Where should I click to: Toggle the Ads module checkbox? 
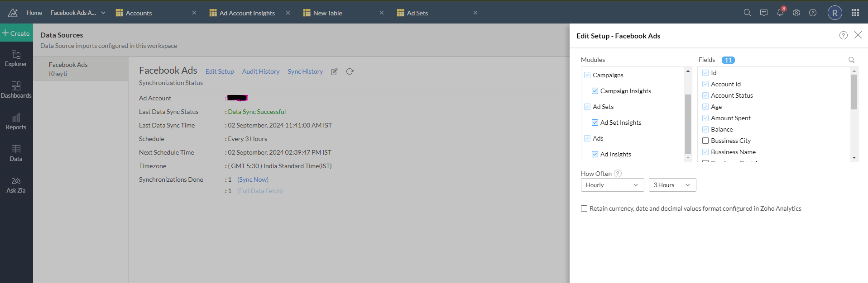587,138
